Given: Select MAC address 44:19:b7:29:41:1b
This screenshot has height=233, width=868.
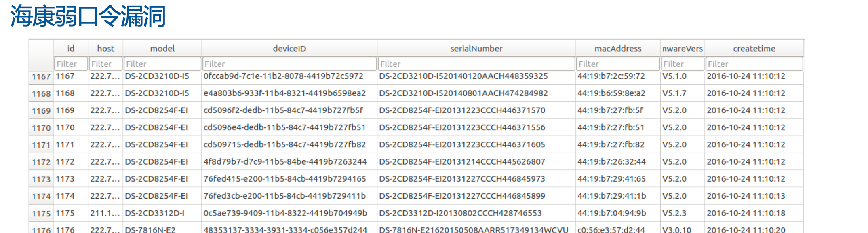Looking at the screenshot, I should 618,196.
